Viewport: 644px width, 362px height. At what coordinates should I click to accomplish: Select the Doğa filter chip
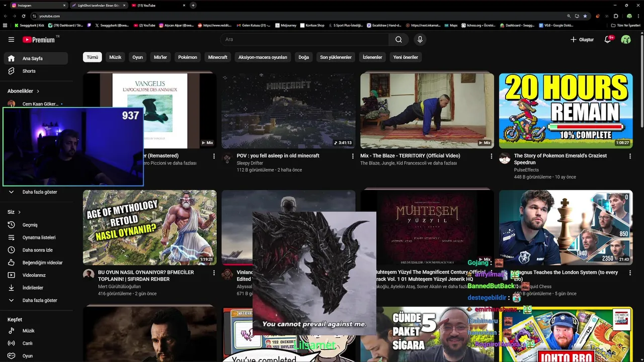click(x=304, y=57)
